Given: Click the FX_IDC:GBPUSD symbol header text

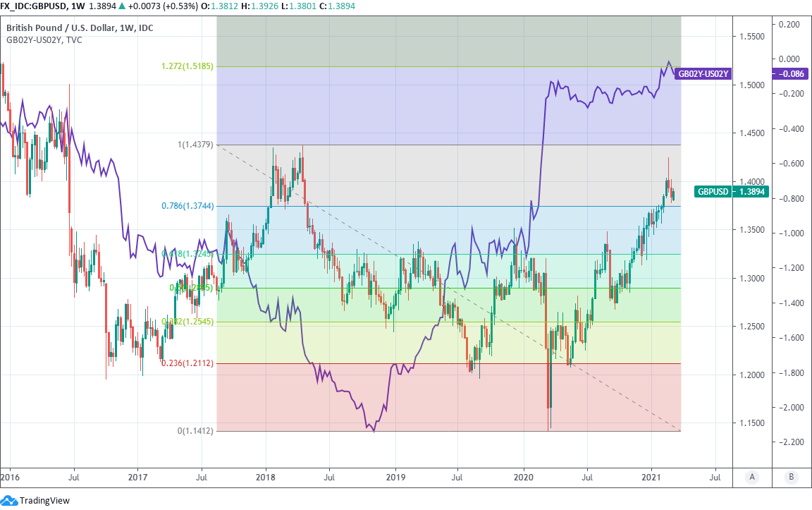Looking at the screenshot, I should coord(34,6).
